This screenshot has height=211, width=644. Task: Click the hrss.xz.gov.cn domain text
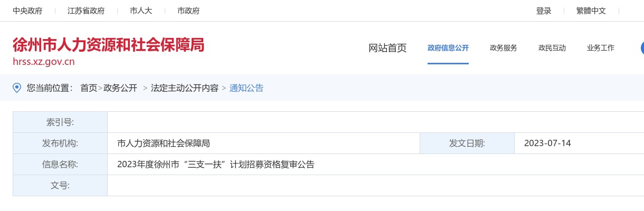coord(44,62)
